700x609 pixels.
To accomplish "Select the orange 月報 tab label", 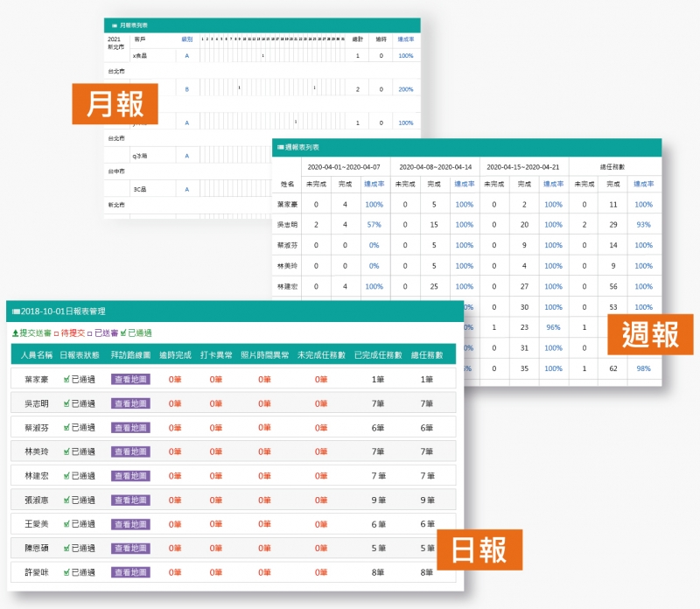I will [115, 104].
